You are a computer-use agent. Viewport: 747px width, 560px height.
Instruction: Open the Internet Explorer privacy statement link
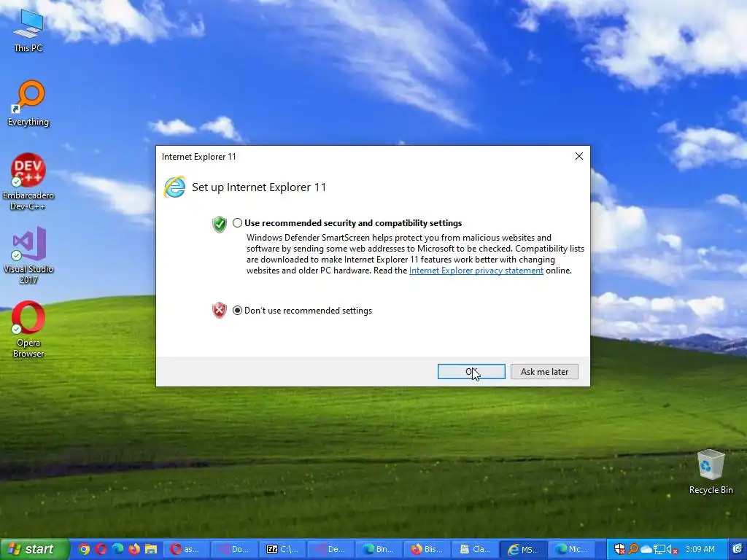[476, 271]
